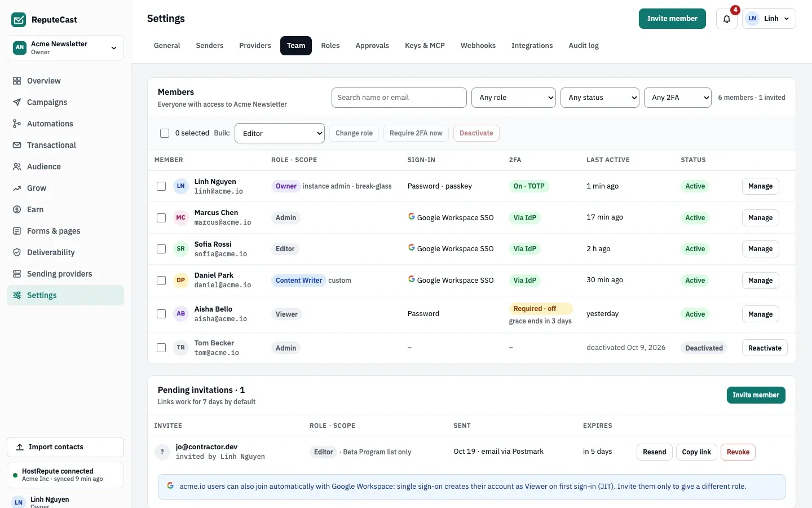812x508 pixels.
Task: Click the HostRepute connected status card
Action: [x=65, y=475]
